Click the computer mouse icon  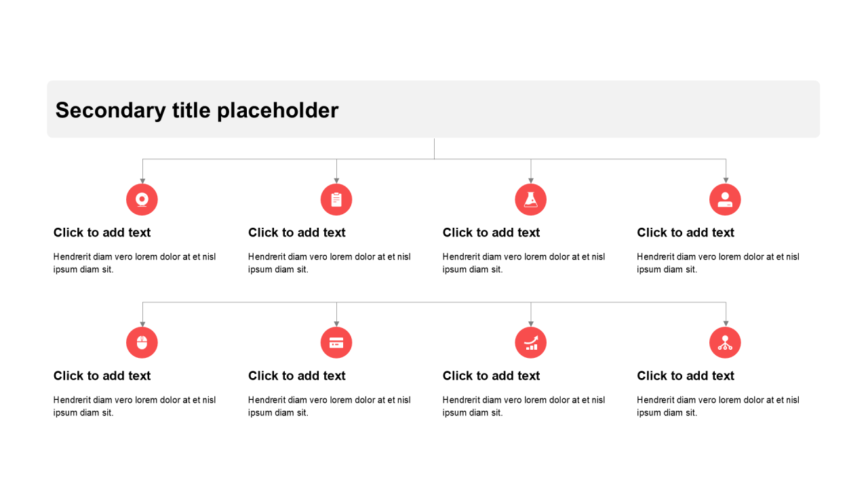point(142,343)
